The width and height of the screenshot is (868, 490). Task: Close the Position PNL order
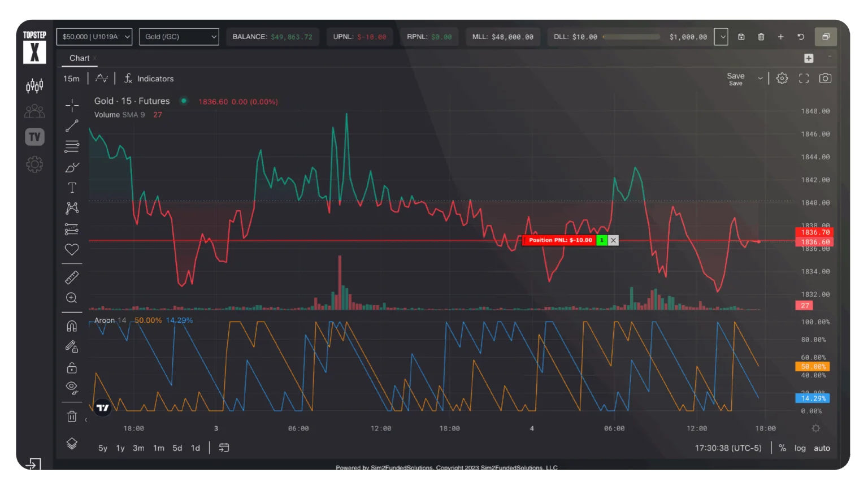(x=613, y=240)
